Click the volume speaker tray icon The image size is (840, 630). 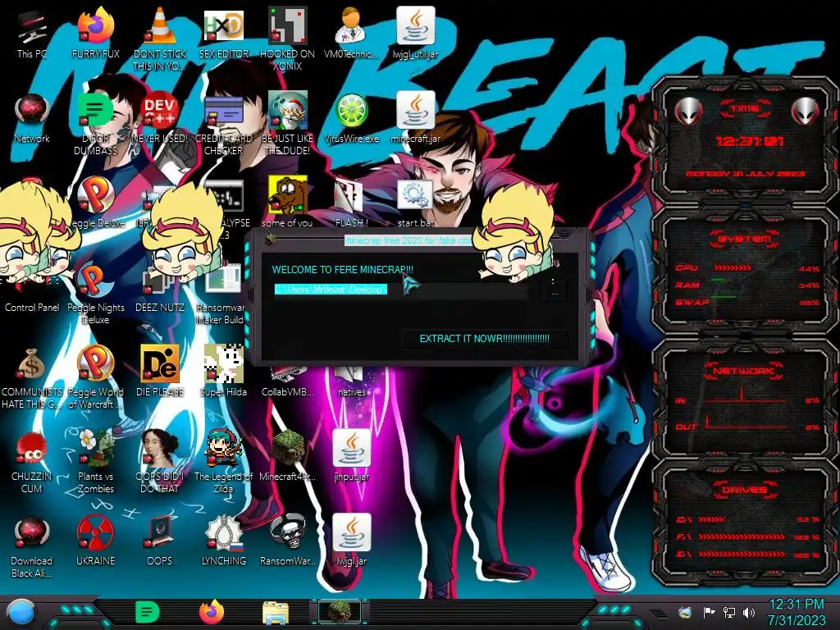[x=749, y=612]
